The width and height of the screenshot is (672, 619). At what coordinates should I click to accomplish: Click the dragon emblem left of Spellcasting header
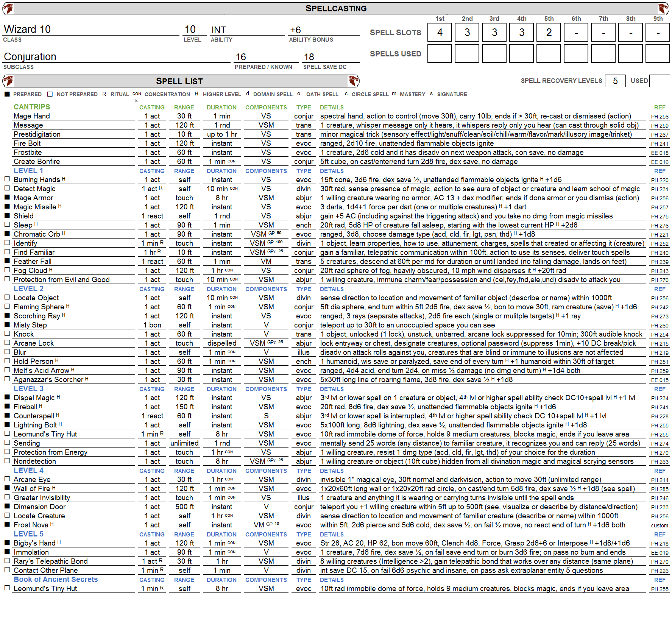[8, 8]
